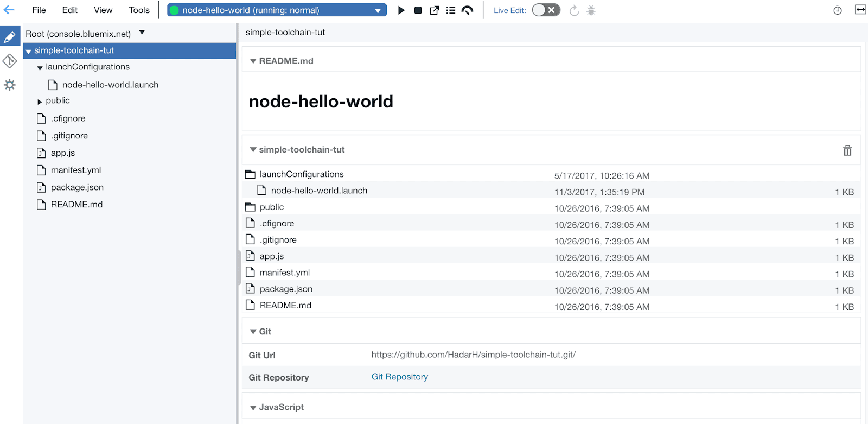
Task: Click the launchConfigurations folder icon in list
Action: (x=250, y=174)
